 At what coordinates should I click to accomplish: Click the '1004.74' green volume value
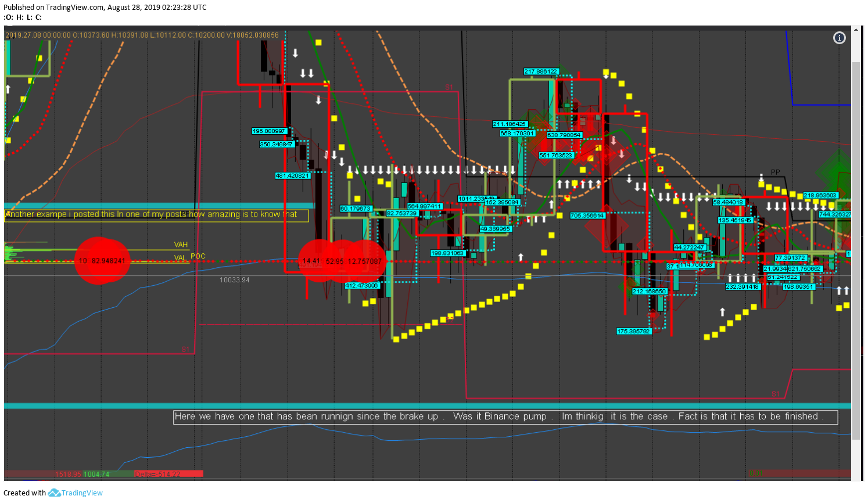[96, 474]
